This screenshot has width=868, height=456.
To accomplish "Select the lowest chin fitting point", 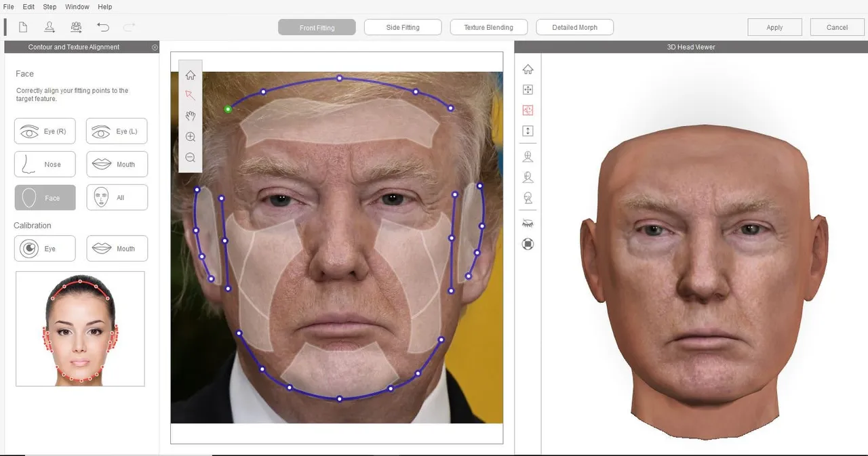I will tap(340, 399).
